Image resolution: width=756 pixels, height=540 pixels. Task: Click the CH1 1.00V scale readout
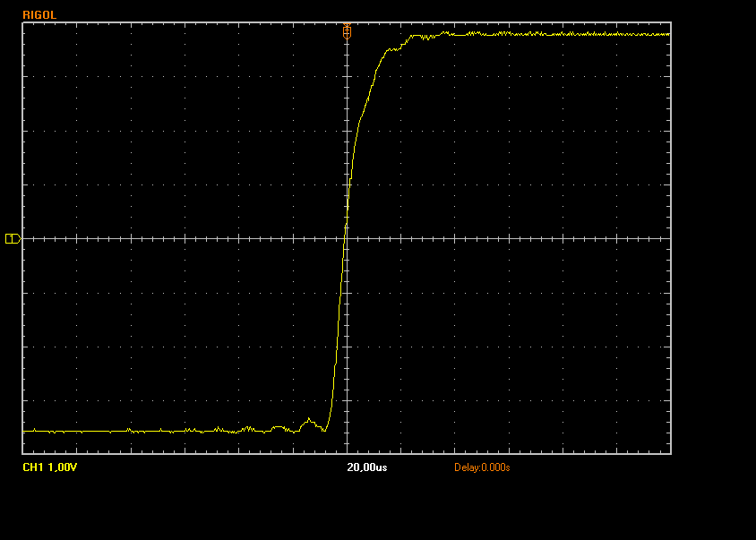(49, 467)
